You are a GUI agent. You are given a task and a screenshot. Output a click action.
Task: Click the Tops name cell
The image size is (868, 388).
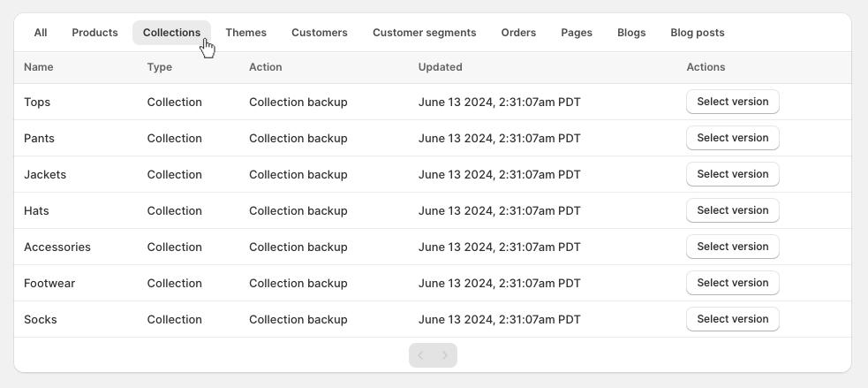click(x=37, y=103)
